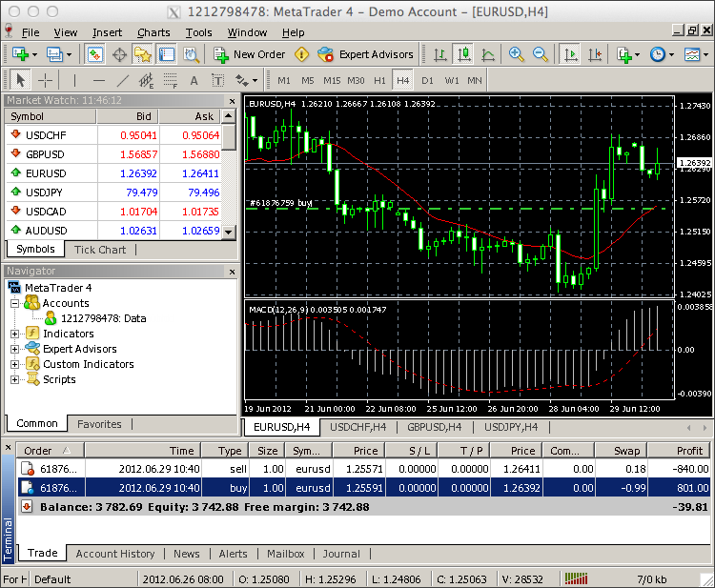Open the Charts menu

(x=153, y=32)
